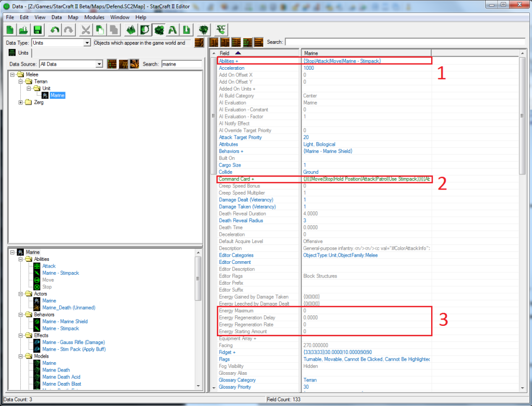Screen dimensions: 532x406
Task: Collapse the Terran folder
Action: coord(21,82)
